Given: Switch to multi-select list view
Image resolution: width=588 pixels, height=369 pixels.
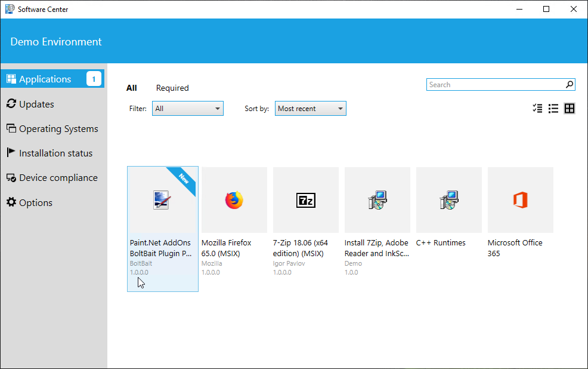Looking at the screenshot, I should [537, 109].
